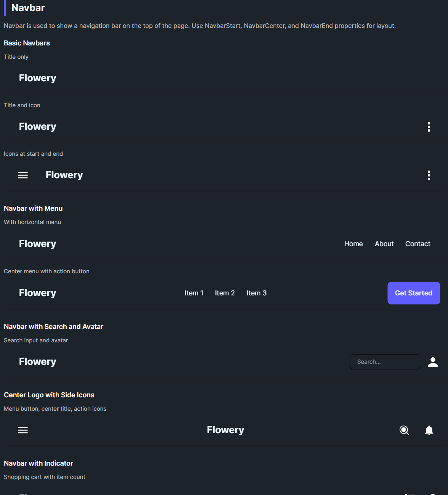Select the About menu item
Image resolution: width=448 pixels, height=495 pixels.
point(384,244)
